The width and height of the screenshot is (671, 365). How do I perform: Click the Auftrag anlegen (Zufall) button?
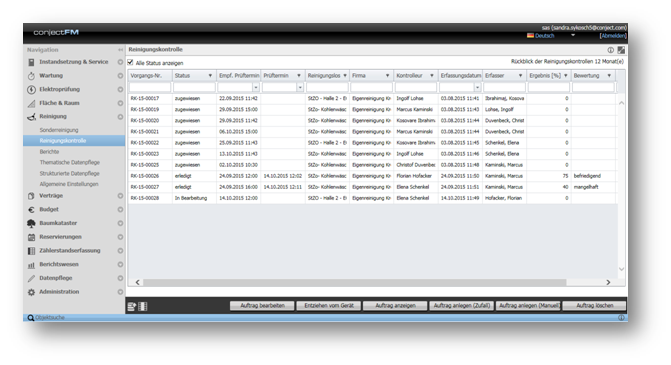462,306
